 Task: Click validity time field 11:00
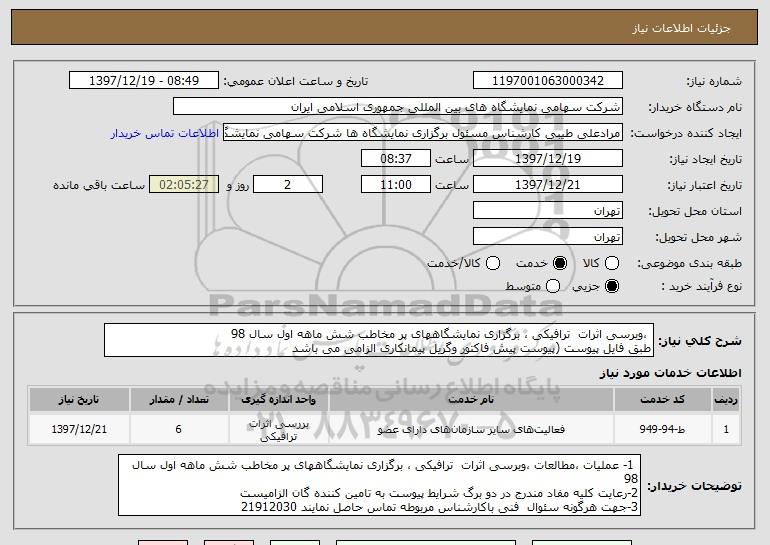click(396, 185)
